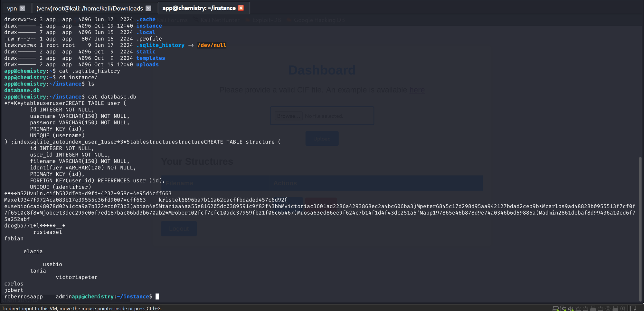Click the /dev/null link target
Image resolution: width=644 pixels, height=311 pixels.
212,45
